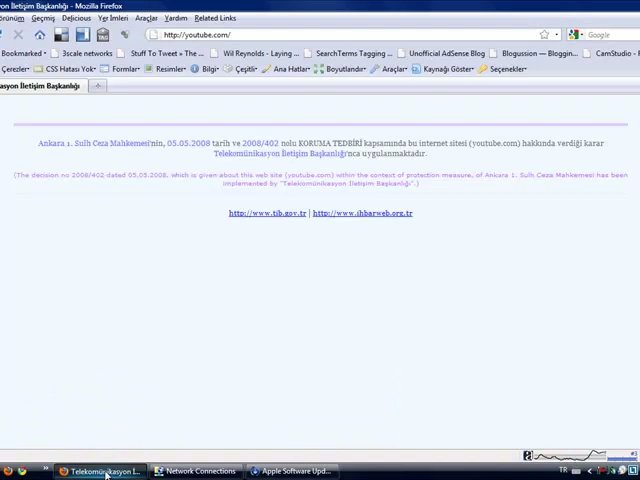This screenshot has width=640, height=480.
Task: Open the Unofficial AdSense Blog bookmark
Action: pyautogui.click(x=442, y=53)
